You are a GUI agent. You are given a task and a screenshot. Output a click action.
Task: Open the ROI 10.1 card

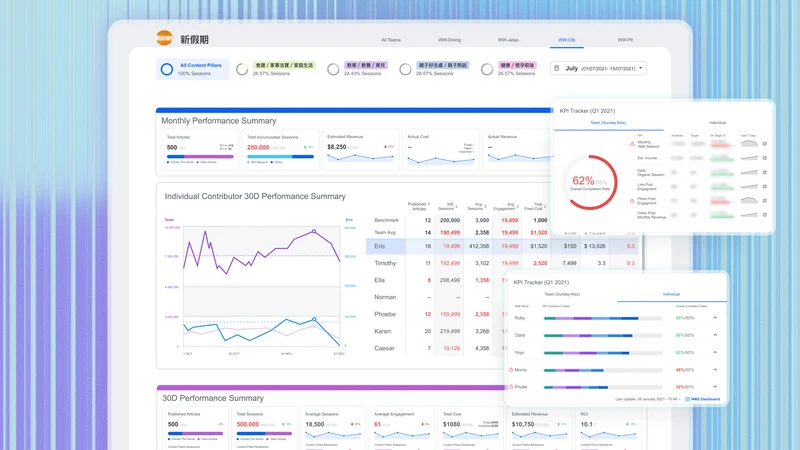click(608, 429)
